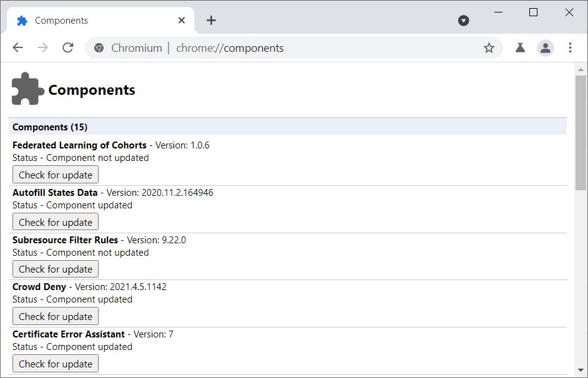Check for update for Autofill States Data
The height and width of the screenshot is (378, 588).
(56, 222)
